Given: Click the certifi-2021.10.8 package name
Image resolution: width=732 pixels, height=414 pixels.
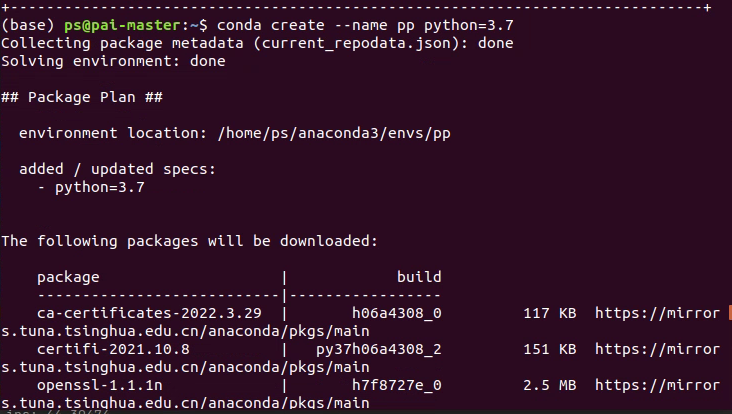Looking at the screenshot, I should coord(113,349).
